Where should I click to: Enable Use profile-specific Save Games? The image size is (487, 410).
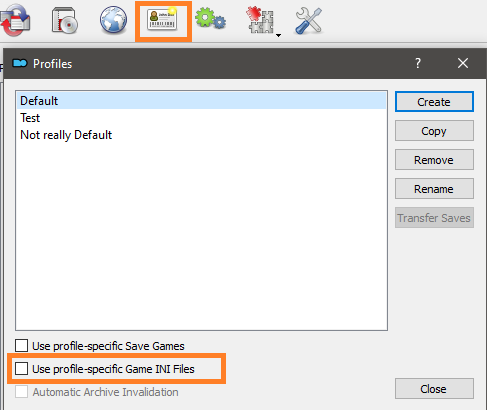point(21,346)
